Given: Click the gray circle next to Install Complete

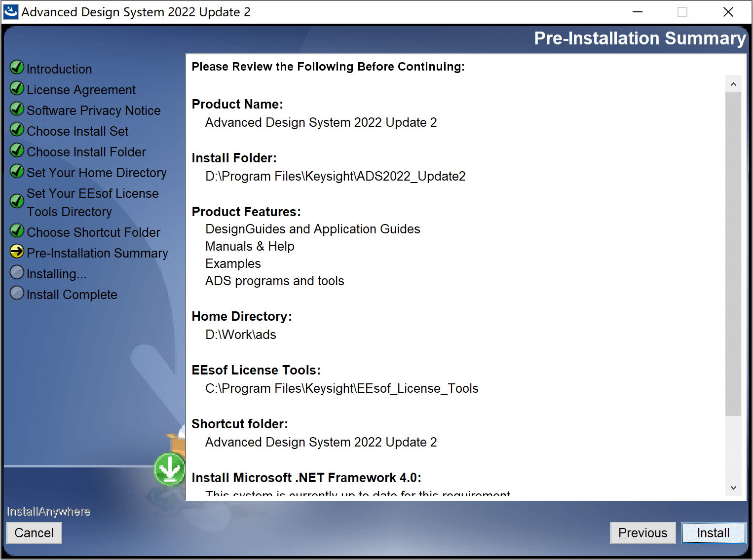Looking at the screenshot, I should pos(17,293).
